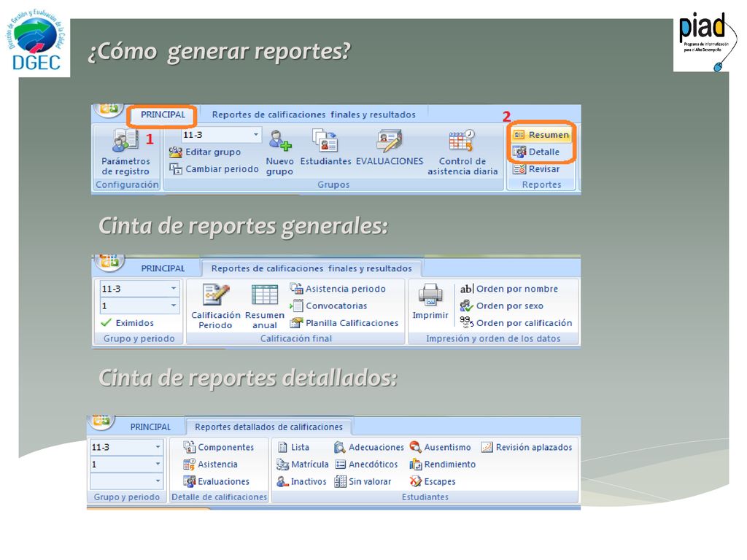Open Parámetros de registro in top ribbon

[x=125, y=152]
